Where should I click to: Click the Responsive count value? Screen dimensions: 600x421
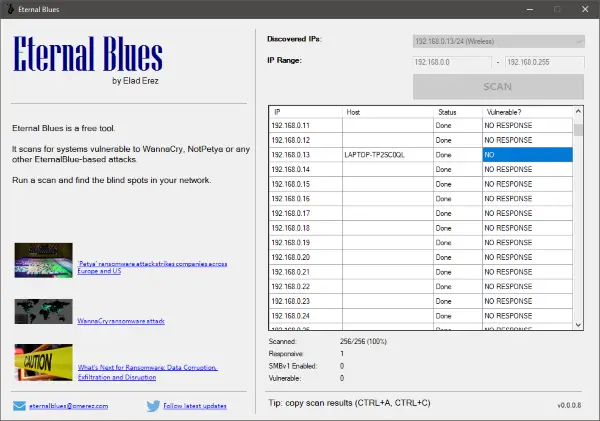pyautogui.click(x=342, y=354)
